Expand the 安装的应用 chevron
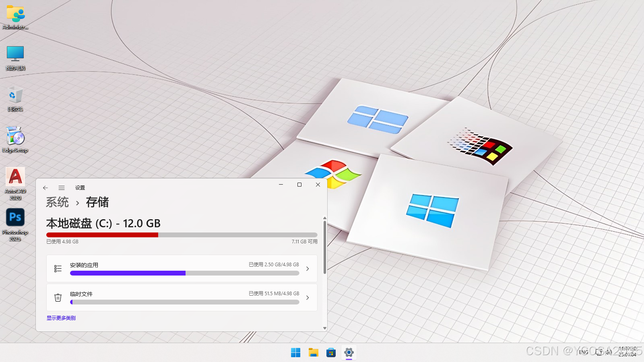Viewport: 644px width, 362px height. pyautogui.click(x=308, y=269)
